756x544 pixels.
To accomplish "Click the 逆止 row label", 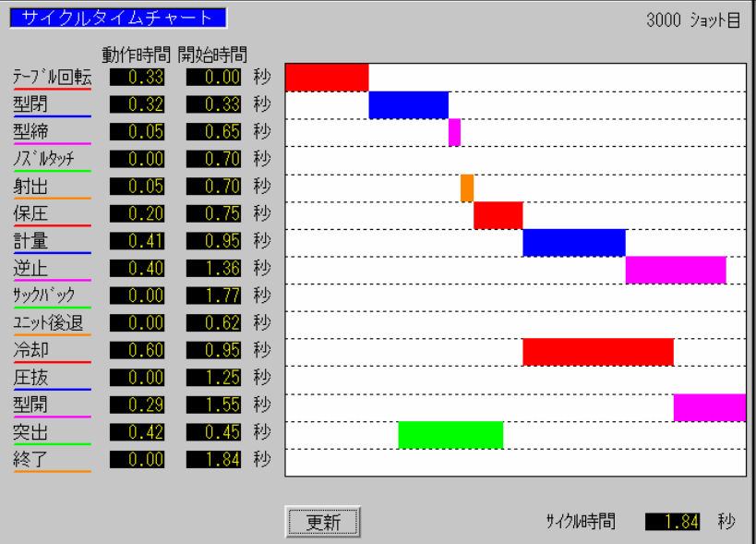I will (x=30, y=268).
